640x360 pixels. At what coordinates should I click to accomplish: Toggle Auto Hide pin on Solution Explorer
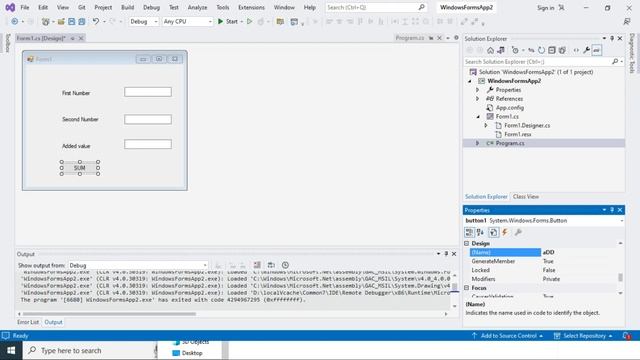pos(612,38)
